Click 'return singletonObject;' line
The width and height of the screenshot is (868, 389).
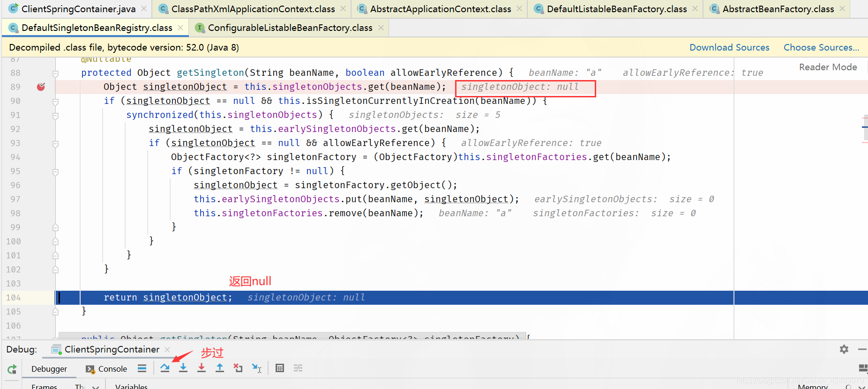168,298
